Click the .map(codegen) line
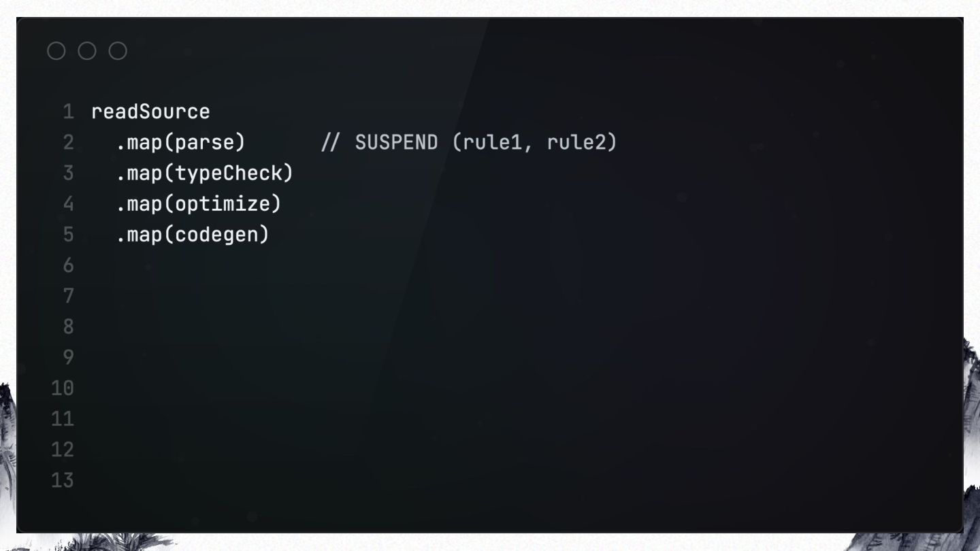This screenshot has width=980, height=551. click(x=193, y=235)
